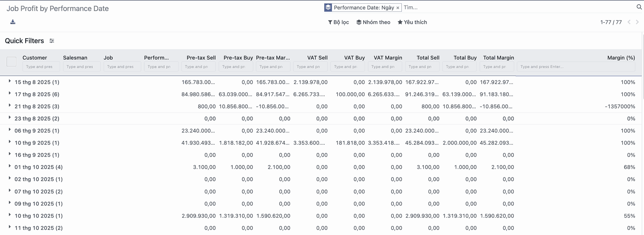Open Quick Filters settings sliders icon
The width and height of the screenshot is (644, 235).
52,41
